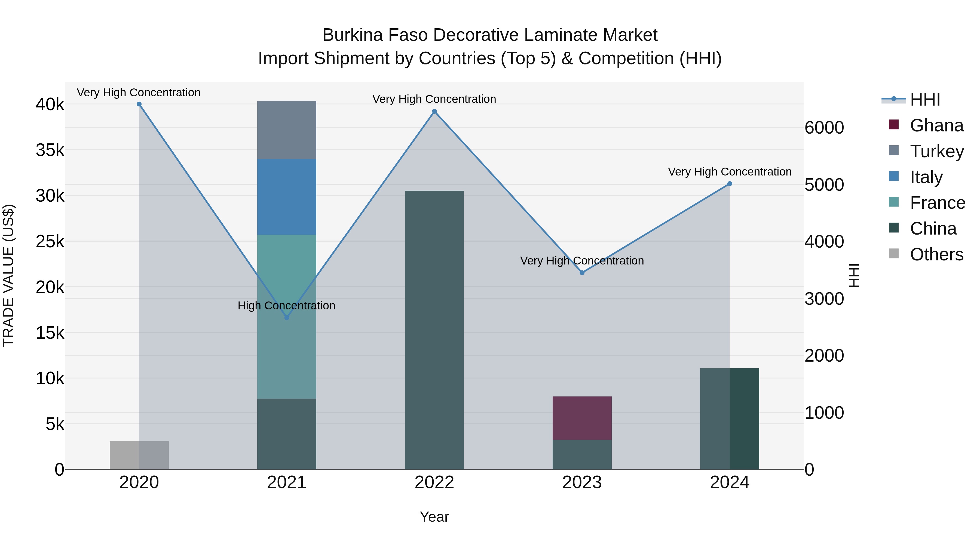Click the 2021 x-axis tick label
The image size is (980, 551).
[287, 482]
